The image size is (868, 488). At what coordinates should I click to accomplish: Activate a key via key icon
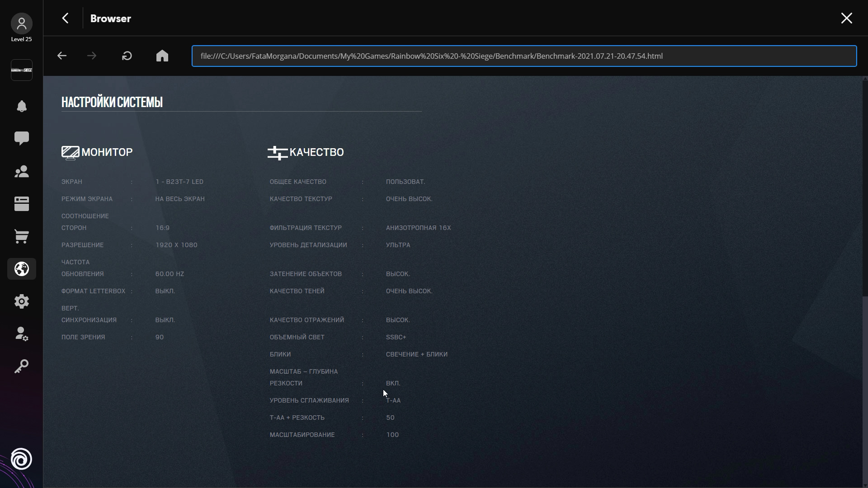click(21, 366)
